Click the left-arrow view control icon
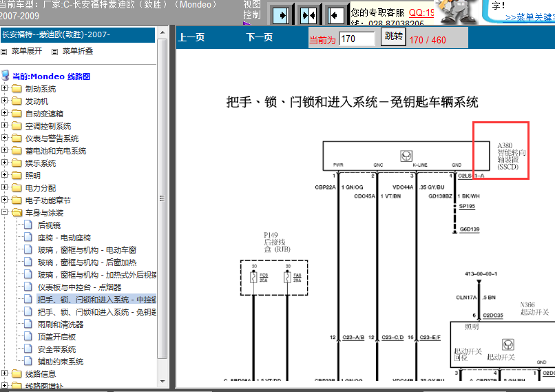Image resolution: width=555 pixels, height=392 pixels. [x=335, y=15]
